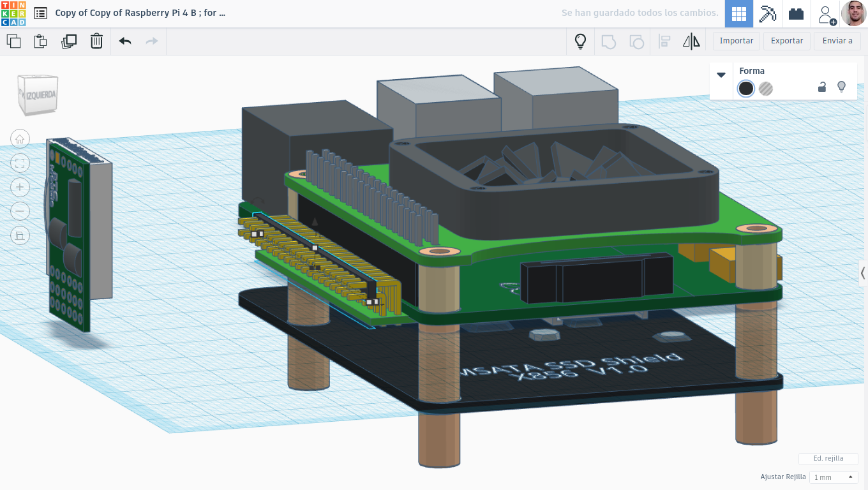Screen dimensions: 868x490
Task: Click the Copy tool icon
Action: [13, 41]
